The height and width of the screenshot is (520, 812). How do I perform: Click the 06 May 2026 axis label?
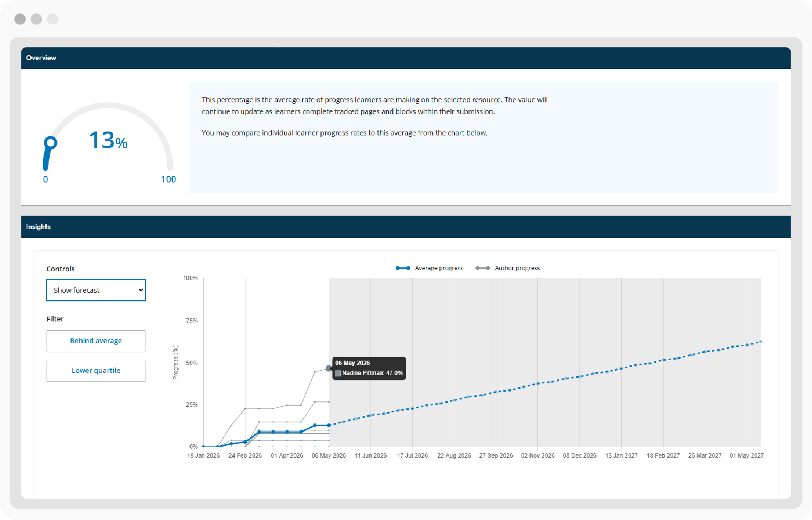coord(329,456)
